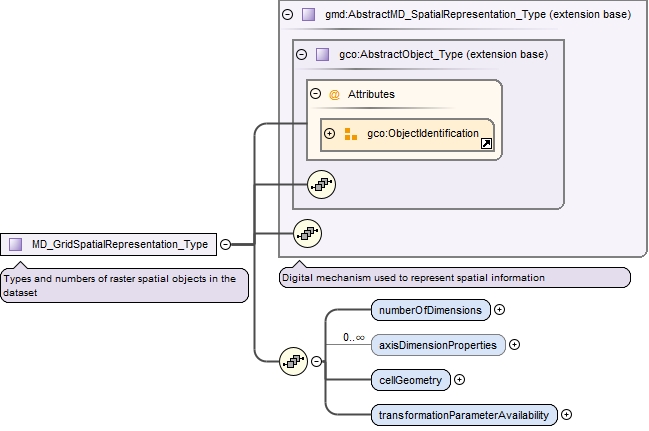Click the sequence compositor icon below gco:AbstractObject_Type box
The width and height of the screenshot is (649, 431).
pyautogui.click(x=306, y=234)
